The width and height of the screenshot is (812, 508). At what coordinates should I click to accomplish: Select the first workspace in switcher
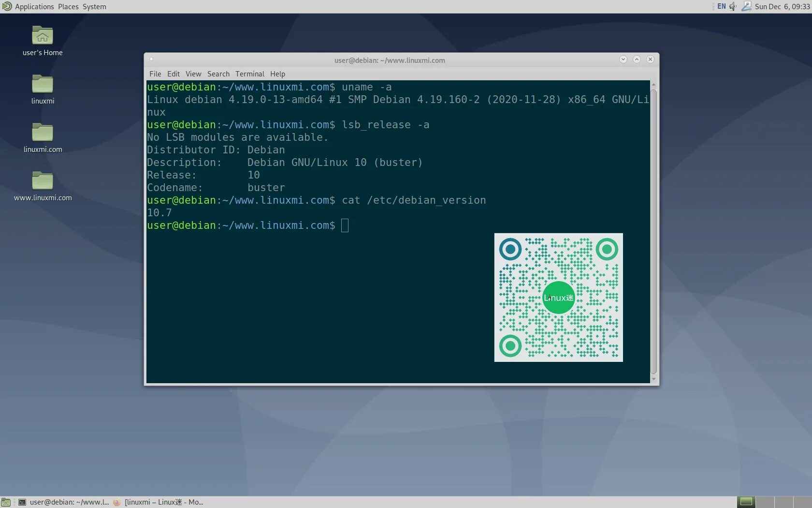click(746, 502)
